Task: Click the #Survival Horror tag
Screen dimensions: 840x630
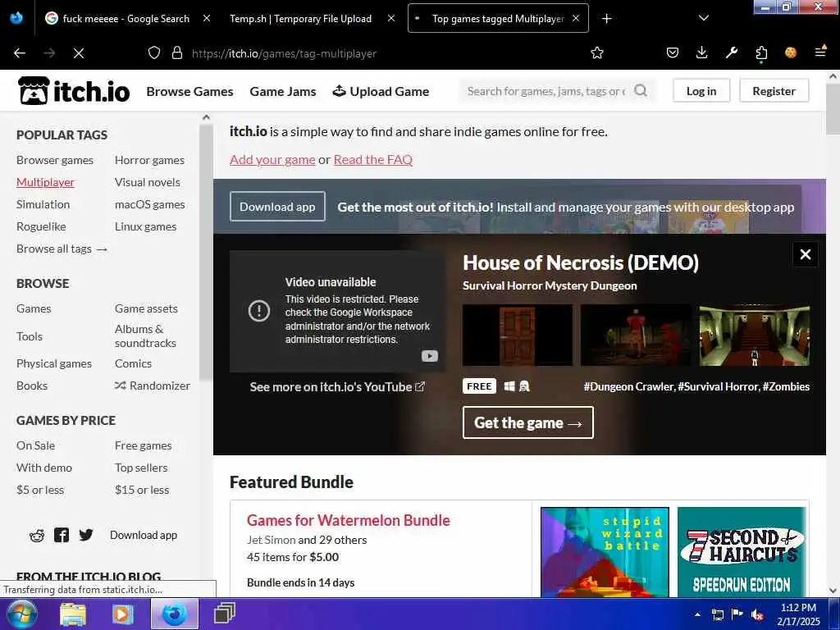Action: [x=719, y=386]
